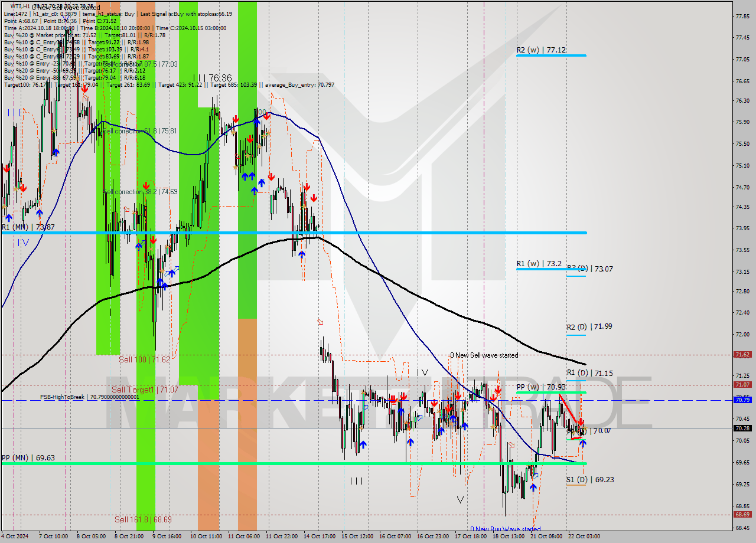Viewport: 756px width, 543px height.
Task: Select the R3 (D) | 73.07 label
Action: (x=589, y=269)
